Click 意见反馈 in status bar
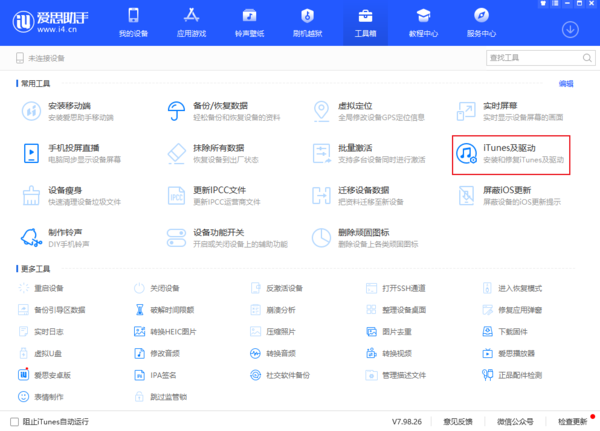Screen dimensions: 600x431 pyautogui.click(x=458, y=421)
